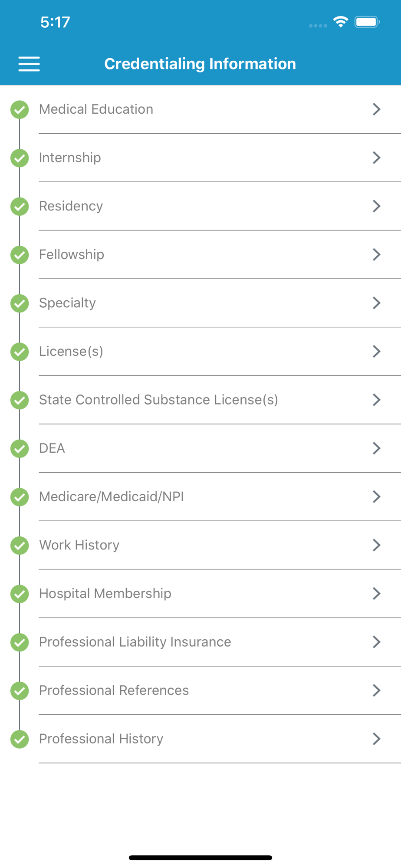Open the Professional References section
The image size is (401, 868).
[114, 690]
